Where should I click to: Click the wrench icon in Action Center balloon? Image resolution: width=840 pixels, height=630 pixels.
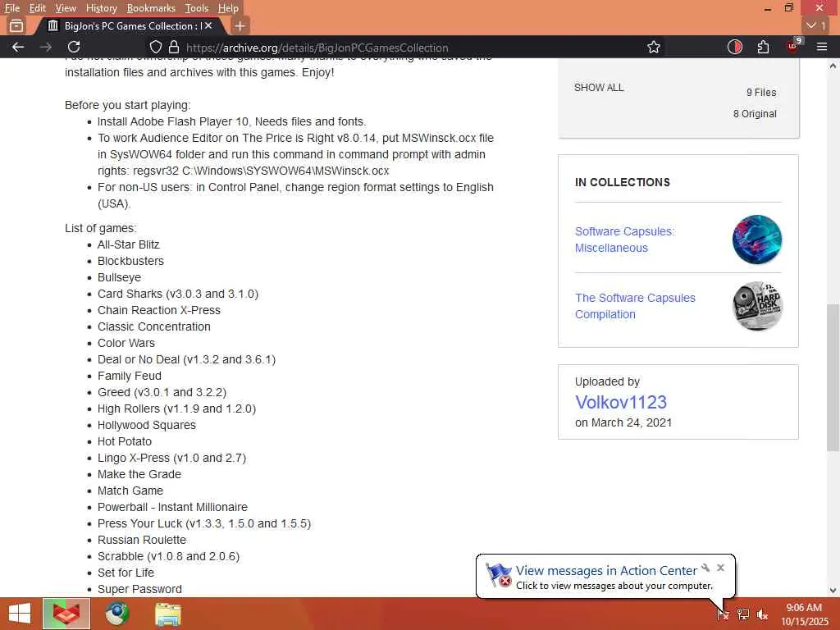click(x=705, y=568)
